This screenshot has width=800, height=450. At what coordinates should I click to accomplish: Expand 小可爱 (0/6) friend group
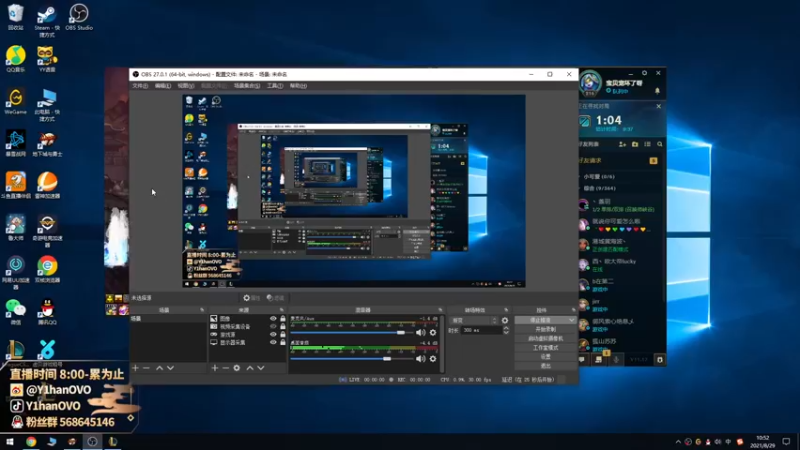point(599,177)
